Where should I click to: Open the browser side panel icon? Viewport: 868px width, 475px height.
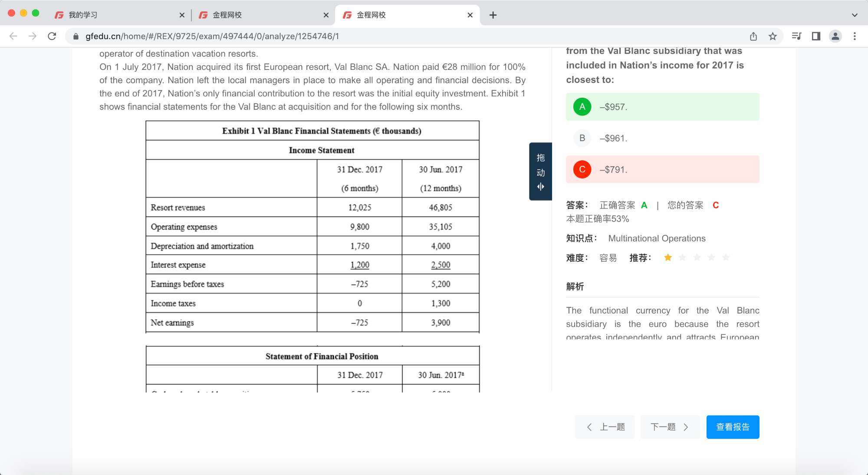point(816,36)
